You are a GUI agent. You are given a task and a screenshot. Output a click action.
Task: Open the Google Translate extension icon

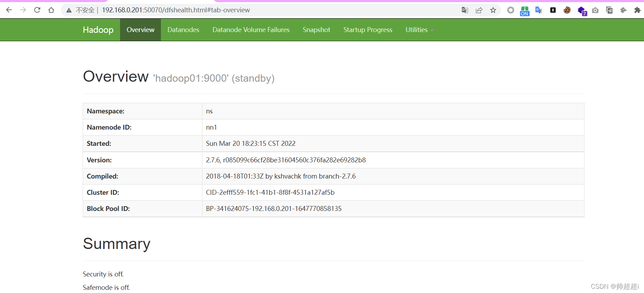click(539, 10)
